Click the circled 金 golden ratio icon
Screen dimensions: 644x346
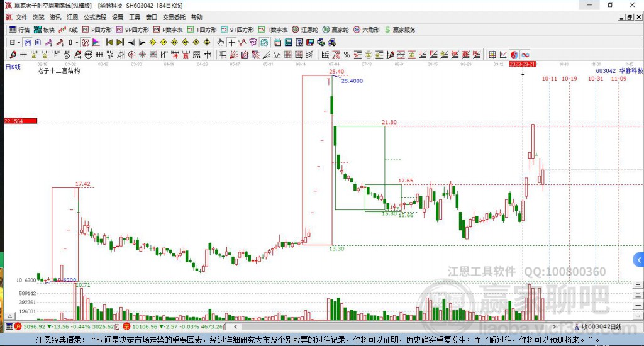point(369,55)
